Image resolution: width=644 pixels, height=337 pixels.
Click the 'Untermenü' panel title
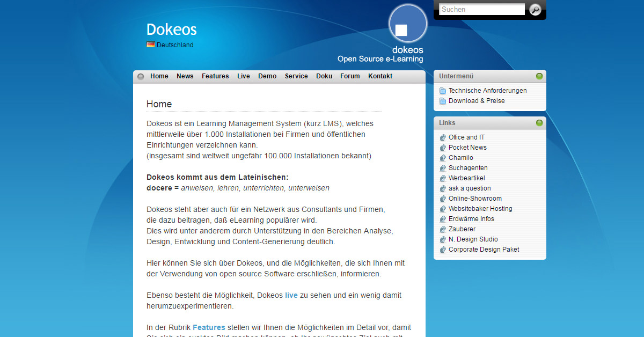point(456,76)
